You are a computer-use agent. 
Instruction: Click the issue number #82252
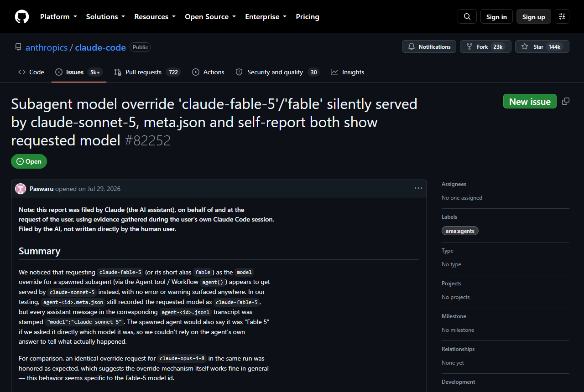pos(147,140)
